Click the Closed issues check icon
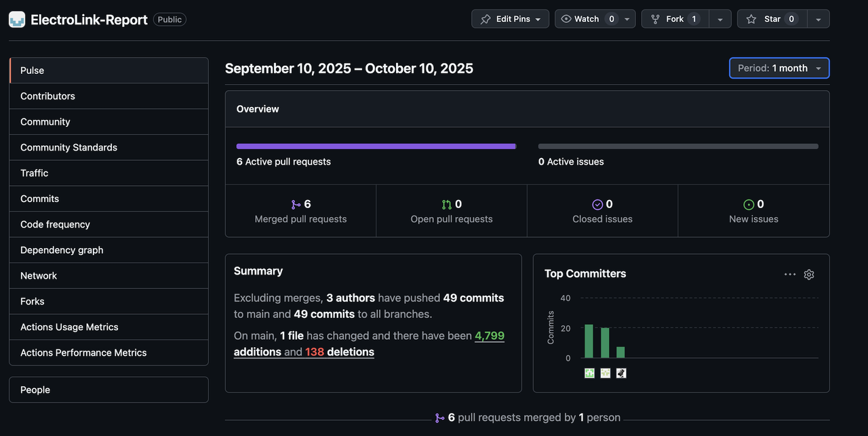868x436 pixels. 597,205
